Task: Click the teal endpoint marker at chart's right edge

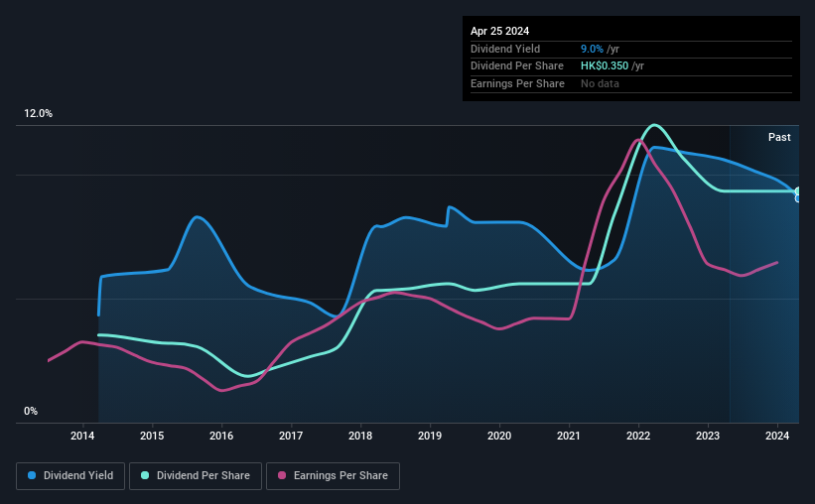Action: click(798, 191)
